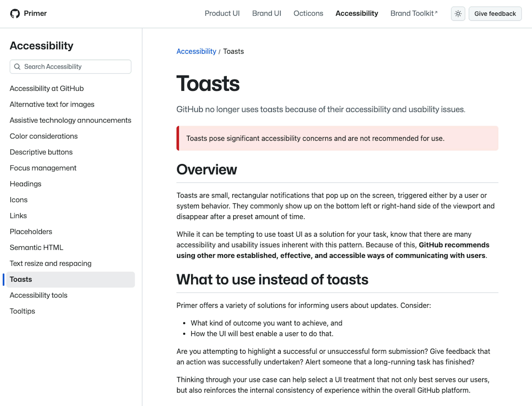Image resolution: width=532 pixels, height=406 pixels.
Task: Navigate to the Octicons section
Action: coord(308,14)
